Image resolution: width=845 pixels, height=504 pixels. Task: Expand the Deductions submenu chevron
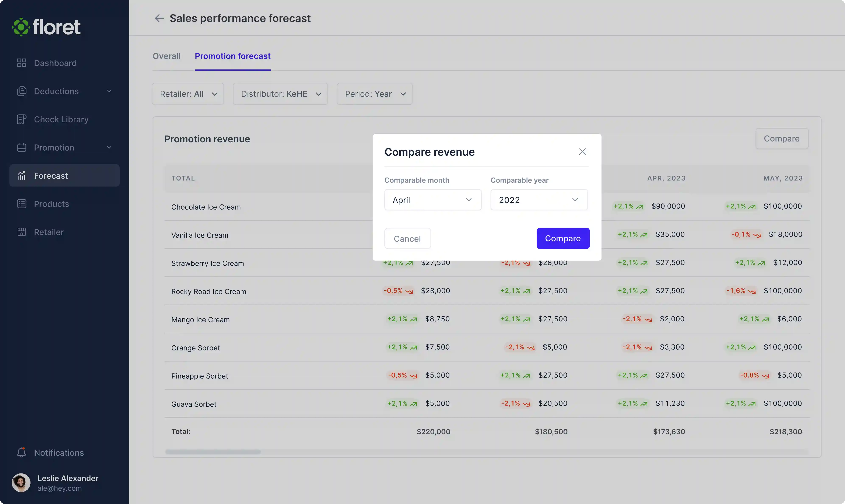(x=109, y=91)
